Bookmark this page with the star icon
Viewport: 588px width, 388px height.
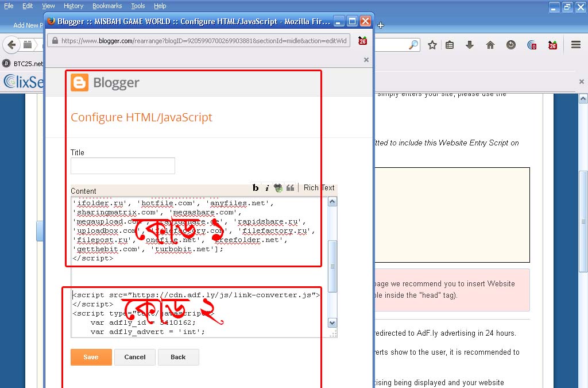[432, 45]
